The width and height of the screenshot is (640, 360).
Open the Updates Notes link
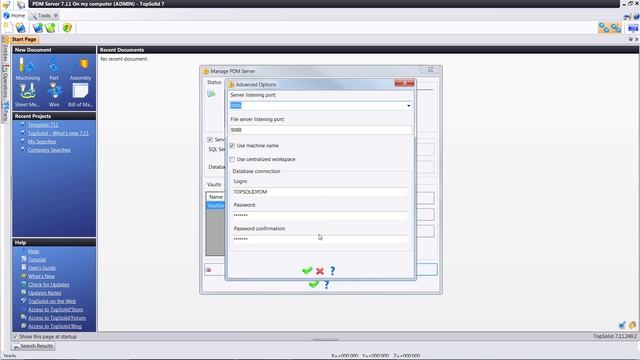(x=44, y=293)
